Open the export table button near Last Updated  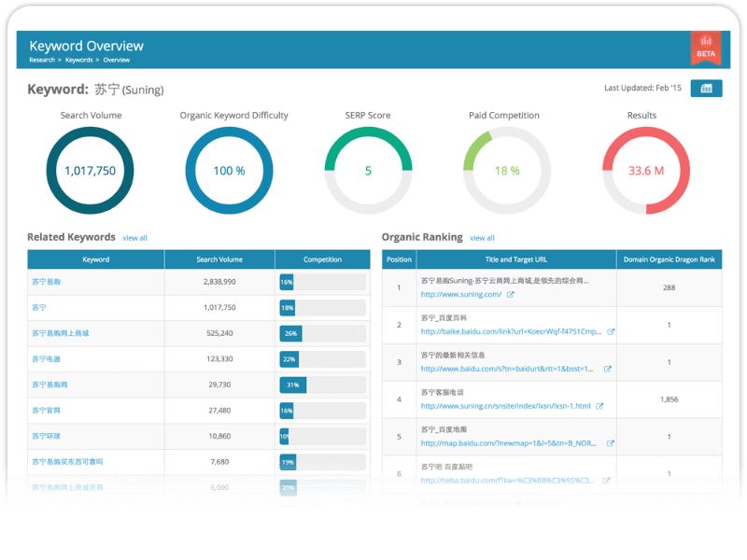click(706, 88)
